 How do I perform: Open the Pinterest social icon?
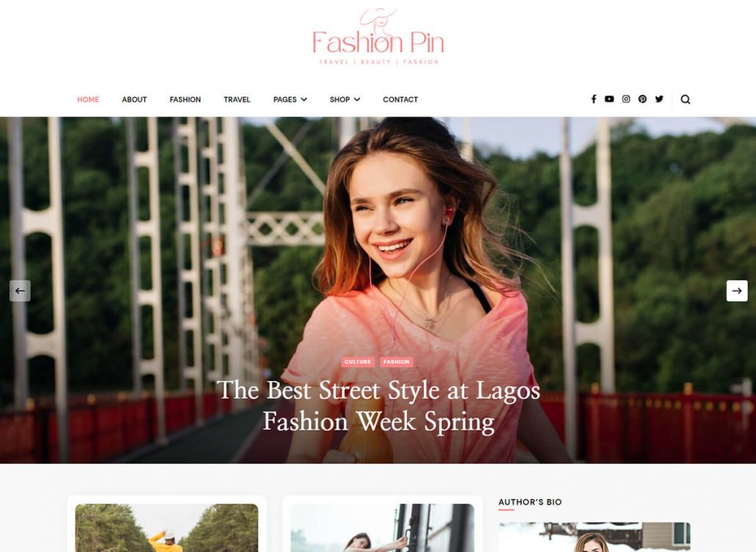642,99
